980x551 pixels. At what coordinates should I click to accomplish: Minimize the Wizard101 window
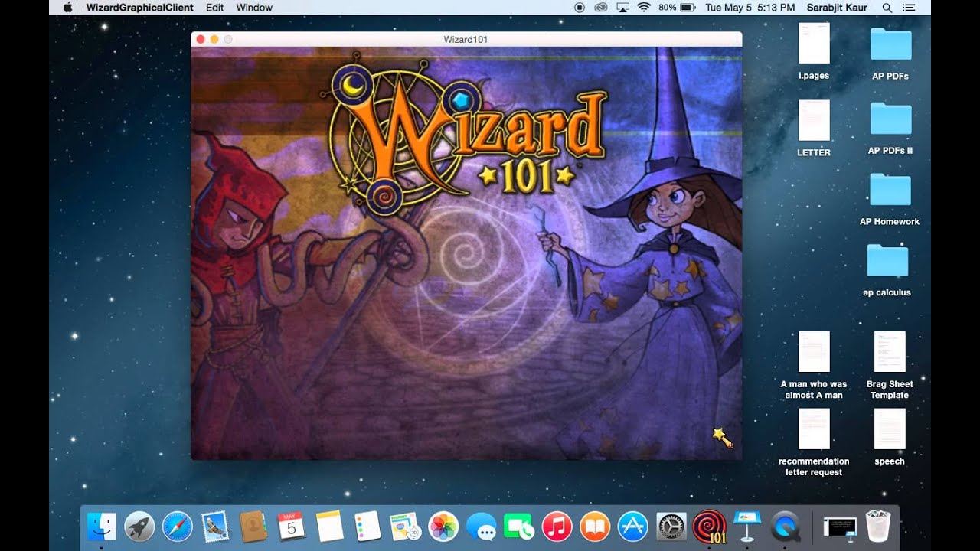pos(214,39)
